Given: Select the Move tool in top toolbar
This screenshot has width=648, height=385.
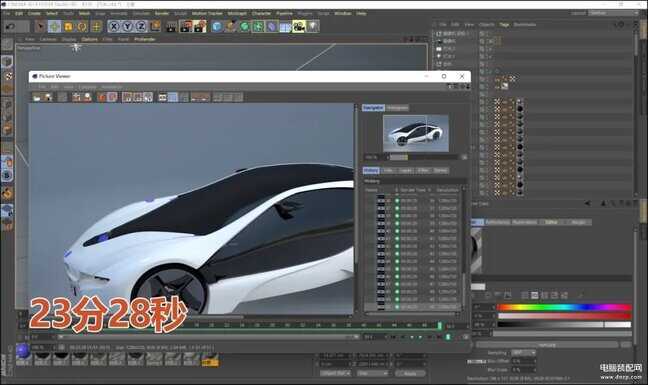Looking at the screenshot, I should (x=54, y=27).
